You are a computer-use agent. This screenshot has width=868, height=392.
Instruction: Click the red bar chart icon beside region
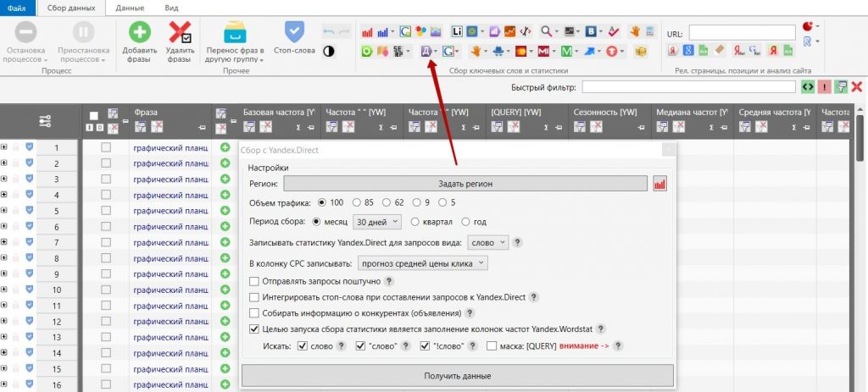pyautogui.click(x=660, y=184)
